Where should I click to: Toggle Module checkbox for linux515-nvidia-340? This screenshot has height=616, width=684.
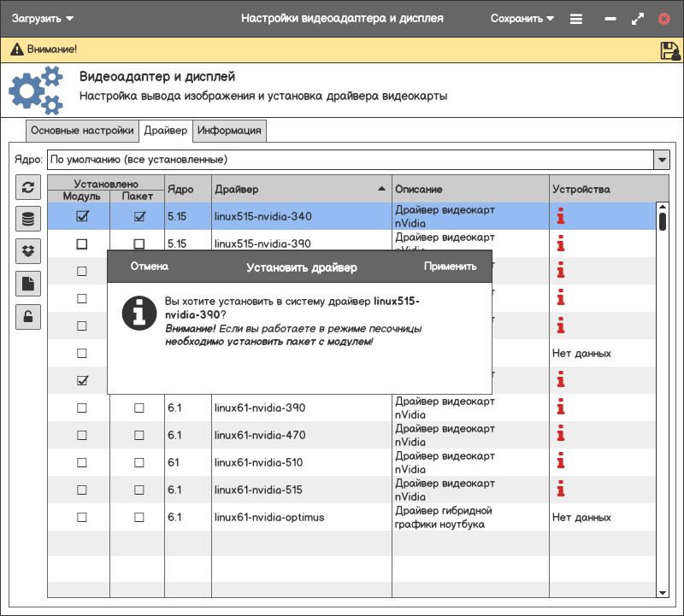pos(82,217)
